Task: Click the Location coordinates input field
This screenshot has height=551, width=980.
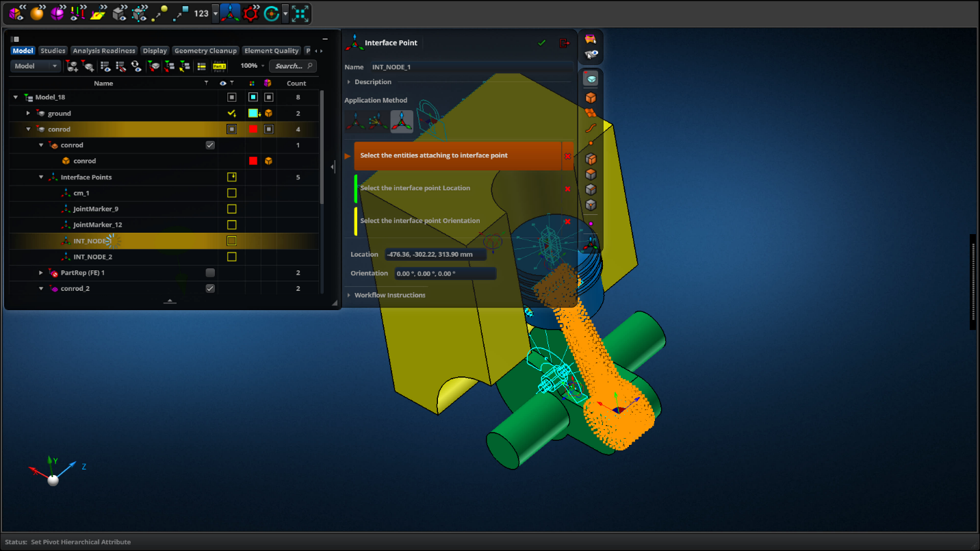Action: [x=436, y=254]
